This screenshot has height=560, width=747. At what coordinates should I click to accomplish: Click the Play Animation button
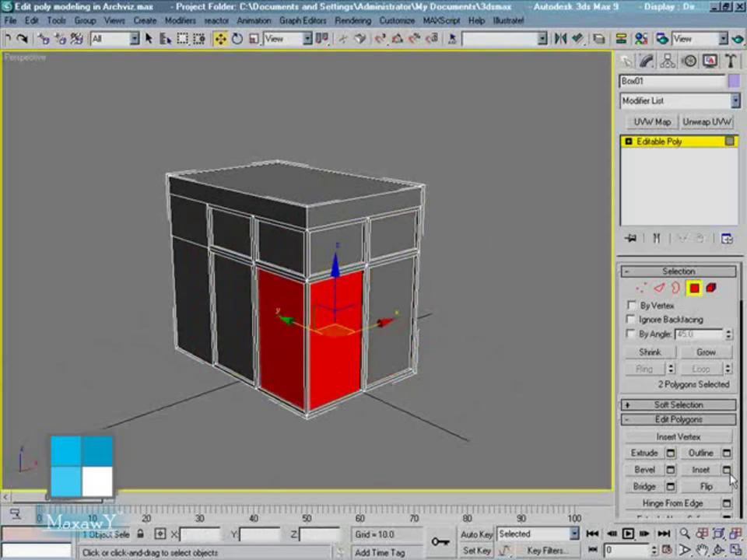628,534
